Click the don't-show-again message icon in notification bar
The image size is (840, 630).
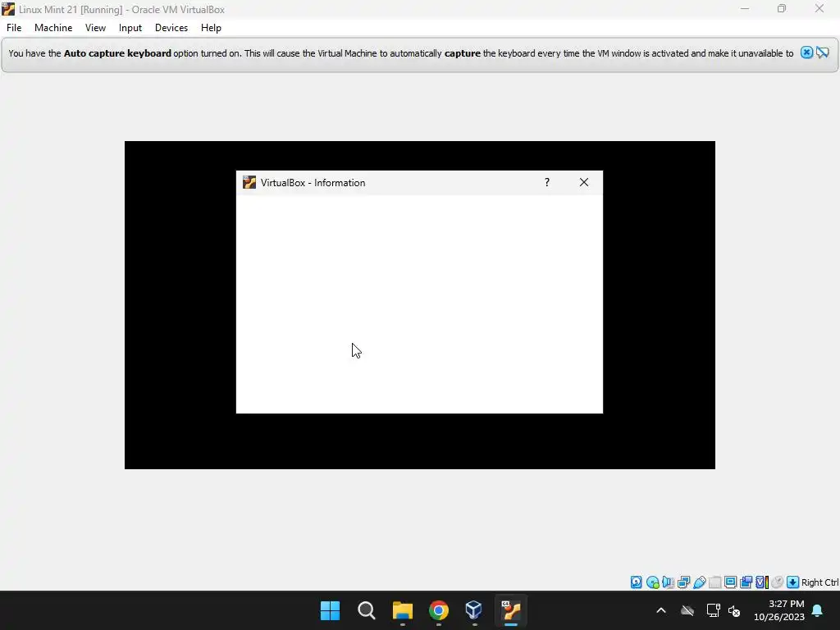click(823, 52)
